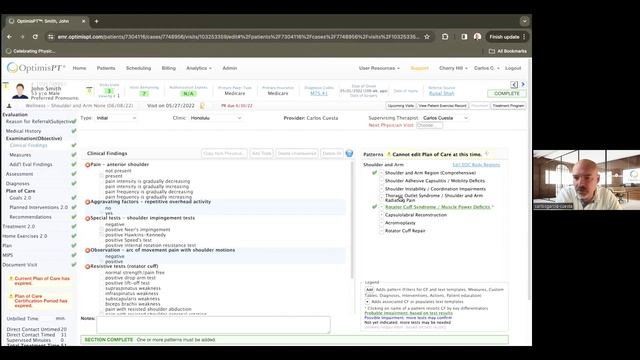Open the visit Type dropdown
Viewport: 640px width, 360px height.
pos(116,118)
